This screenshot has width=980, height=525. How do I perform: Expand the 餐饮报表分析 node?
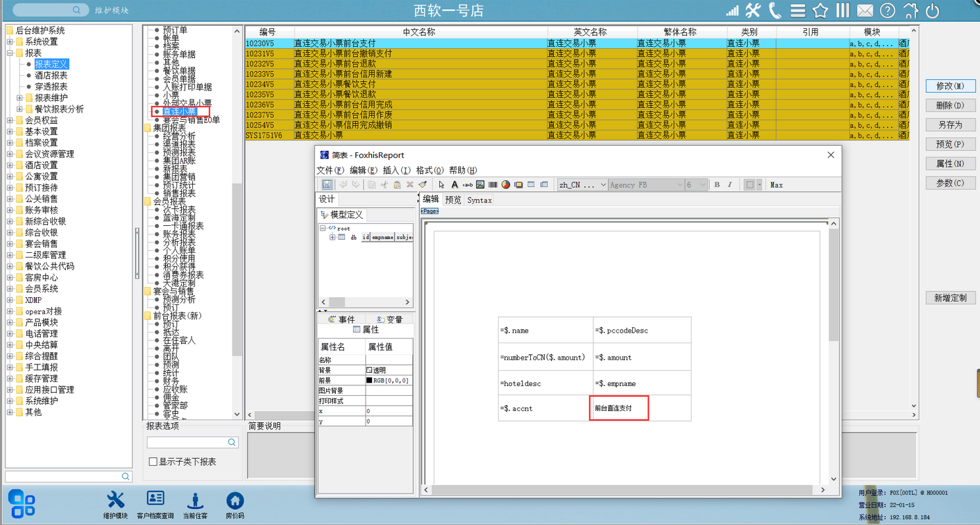click(x=19, y=109)
